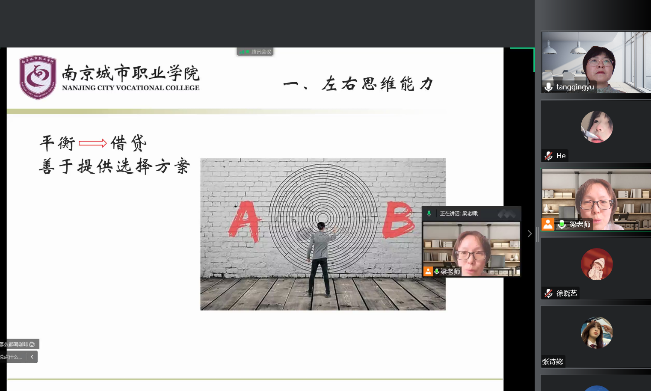Select tangqingyu's video thumbnail

point(596,62)
